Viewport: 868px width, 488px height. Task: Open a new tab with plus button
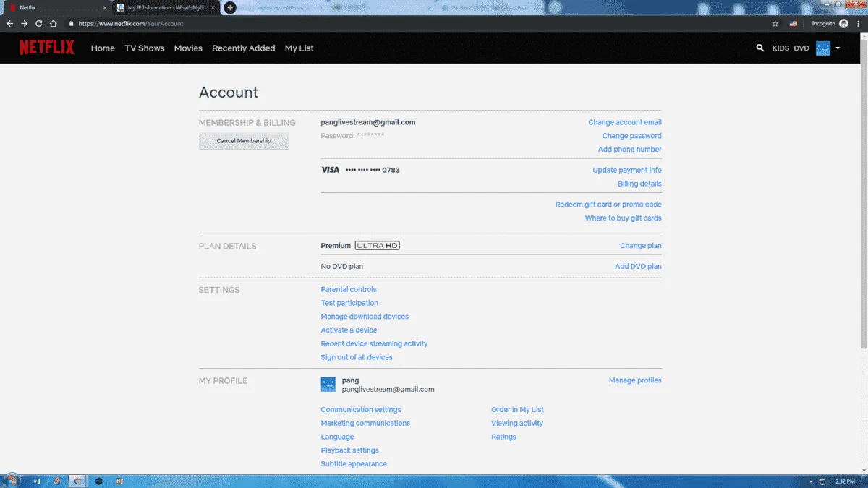230,8
